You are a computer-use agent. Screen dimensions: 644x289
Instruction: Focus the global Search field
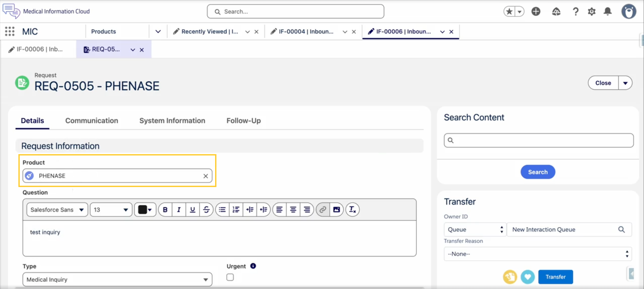click(x=295, y=11)
